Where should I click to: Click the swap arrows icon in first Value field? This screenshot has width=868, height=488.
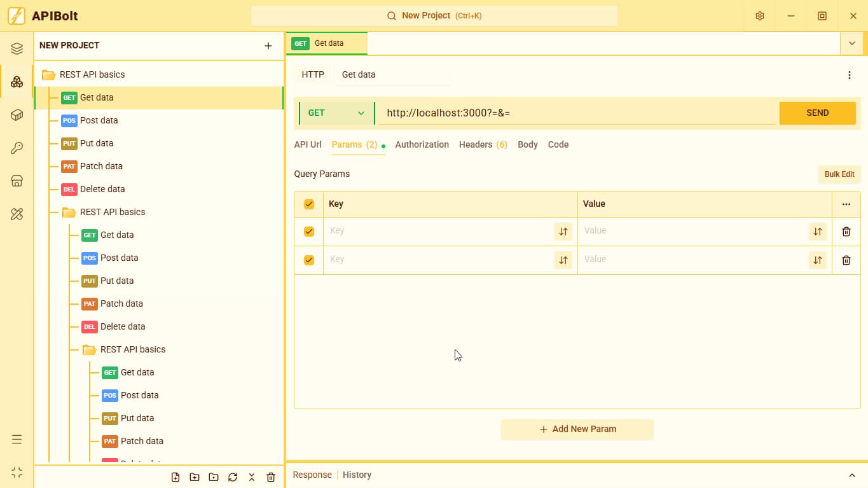[818, 232]
